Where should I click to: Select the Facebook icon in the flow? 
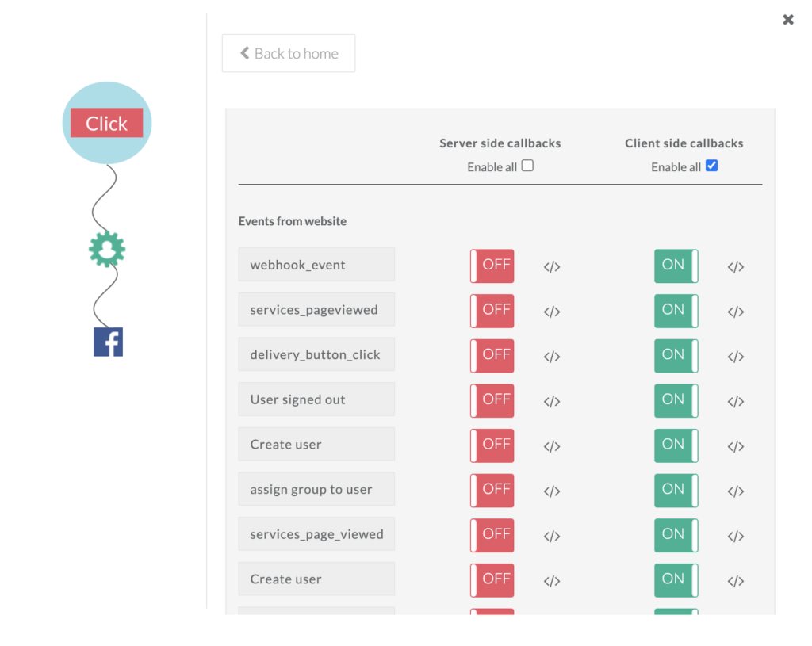click(x=108, y=341)
